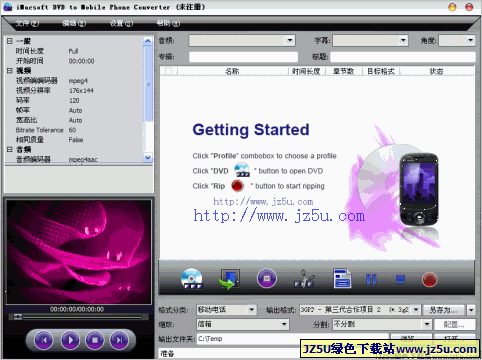The width and height of the screenshot is (482, 360).
Task: Open the 编辑(E) menu
Action: pos(74,23)
